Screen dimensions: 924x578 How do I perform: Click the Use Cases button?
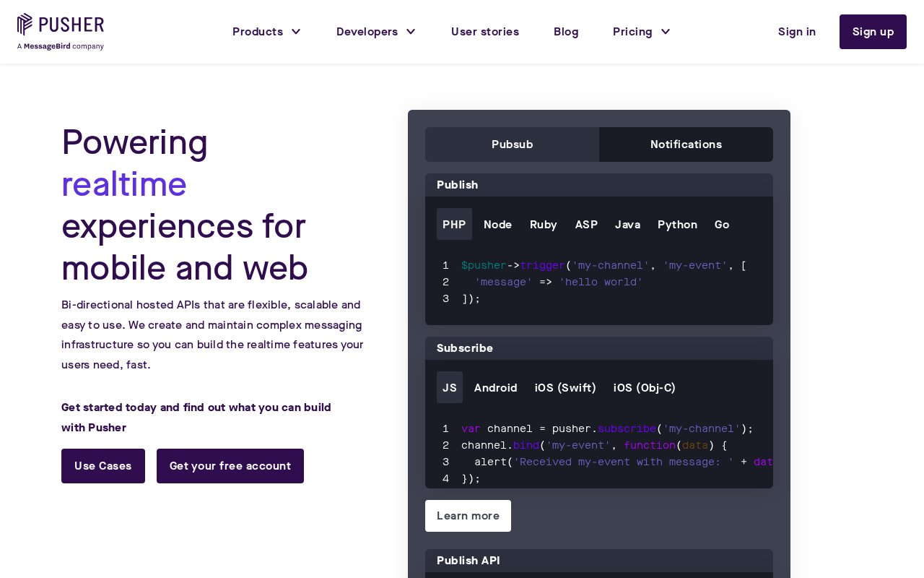103,466
